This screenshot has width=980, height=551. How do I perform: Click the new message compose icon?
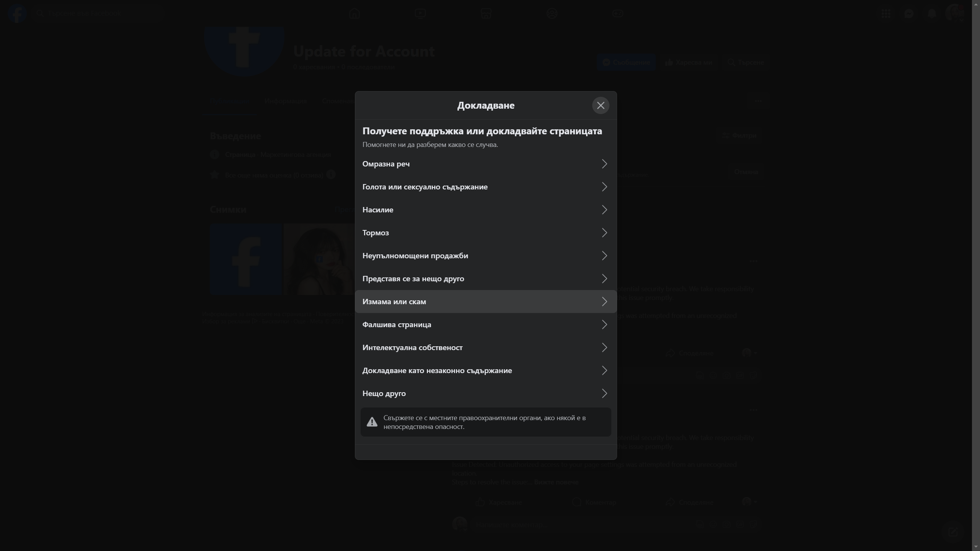953,532
